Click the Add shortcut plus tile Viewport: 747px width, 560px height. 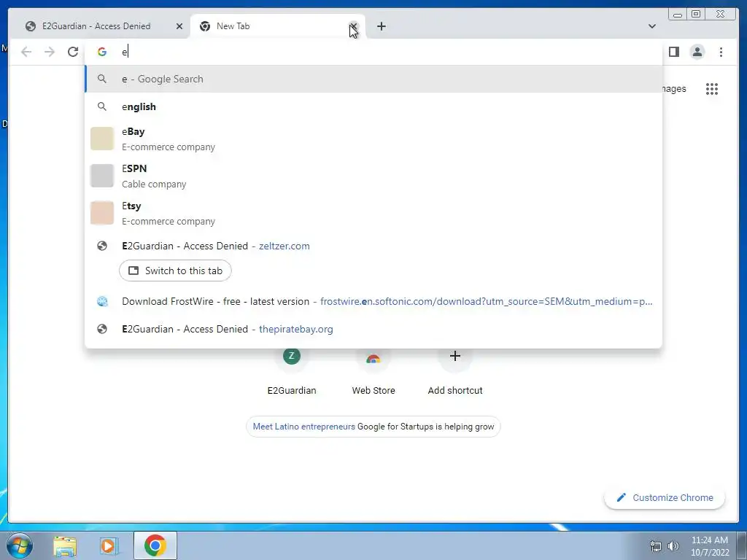455,371
